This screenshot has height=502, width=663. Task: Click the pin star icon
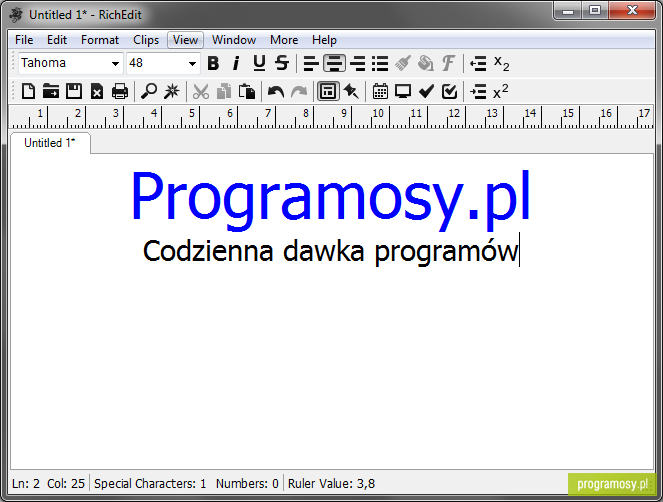point(351,91)
